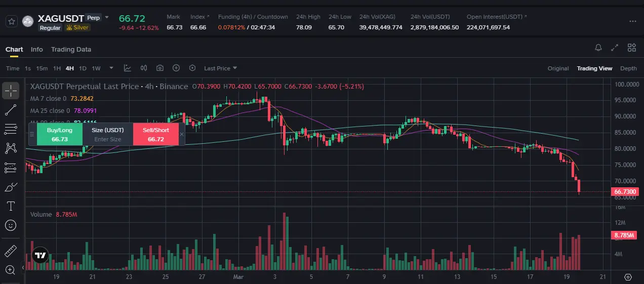The width and height of the screenshot is (644, 284).
Task: Select the text annotation tool
Action: [x=11, y=206]
